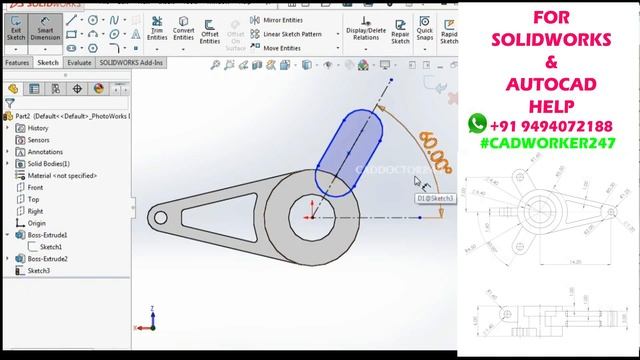Click Mirror Entities
The height and width of the screenshot is (360, 640).
[x=276, y=20]
